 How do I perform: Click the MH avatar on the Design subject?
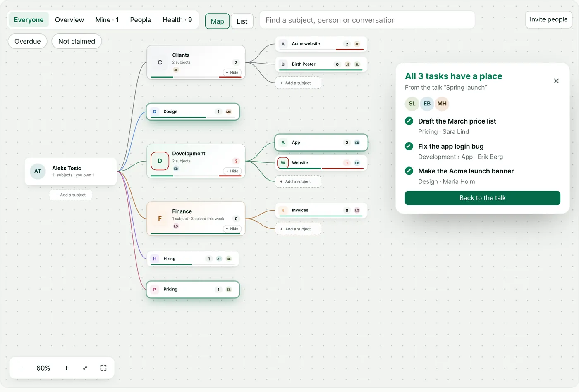pyautogui.click(x=229, y=112)
